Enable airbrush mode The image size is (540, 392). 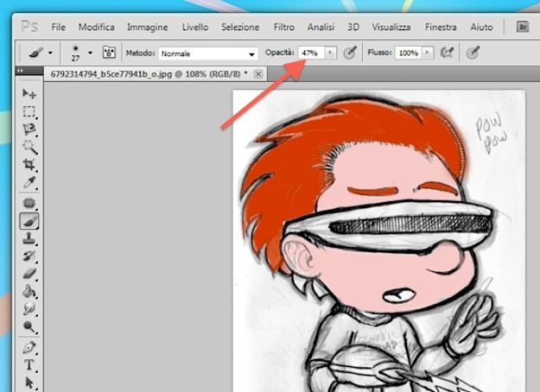[447, 53]
